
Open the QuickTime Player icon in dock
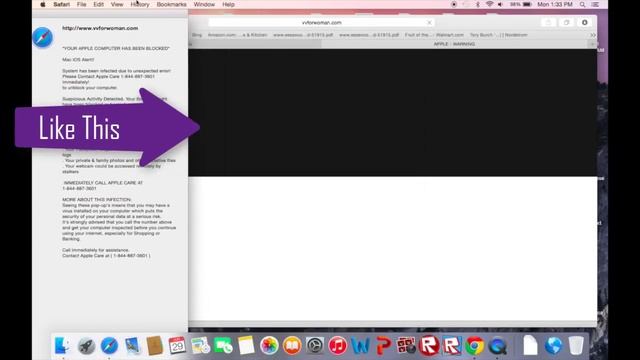pyautogui.click(x=498, y=346)
